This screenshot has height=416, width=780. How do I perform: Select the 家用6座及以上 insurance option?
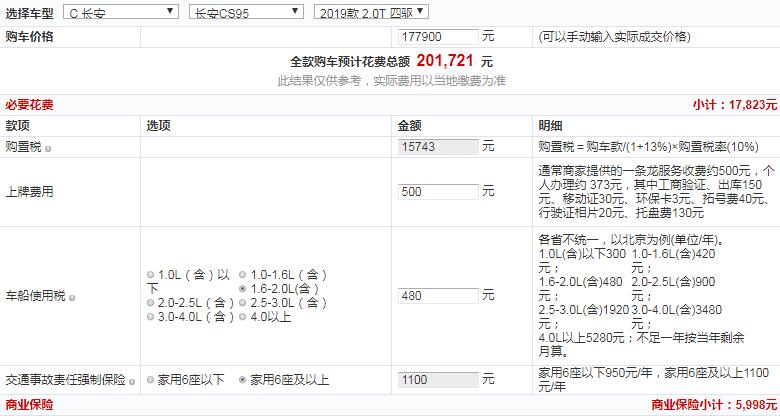[x=242, y=380]
